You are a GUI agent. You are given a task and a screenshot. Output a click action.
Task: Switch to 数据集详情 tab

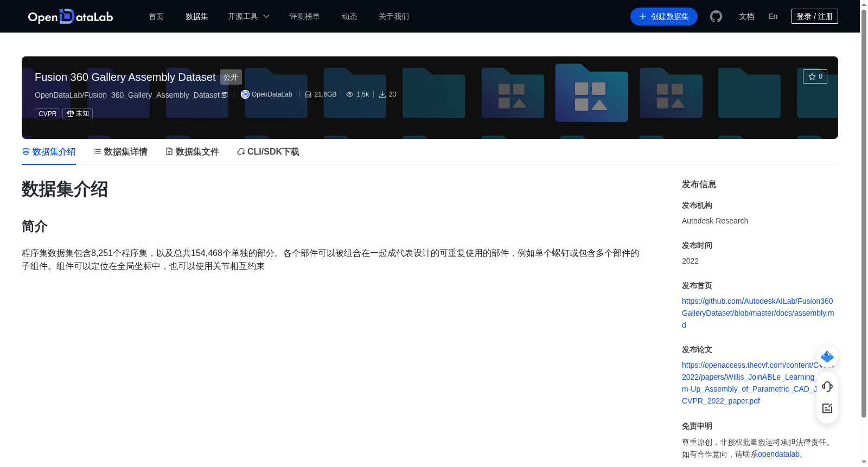(x=120, y=152)
